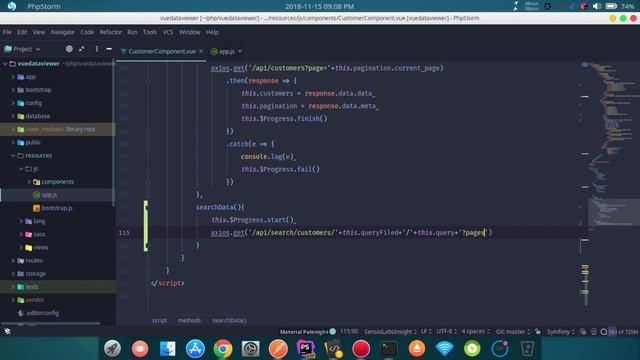
Task: Click the volume speaker icon in top system bar
Action: (x=597, y=6)
